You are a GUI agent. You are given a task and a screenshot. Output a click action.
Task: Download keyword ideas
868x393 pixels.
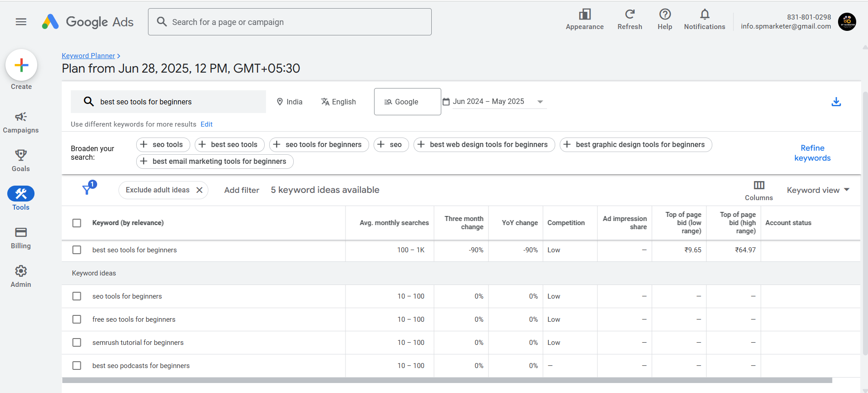click(836, 102)
